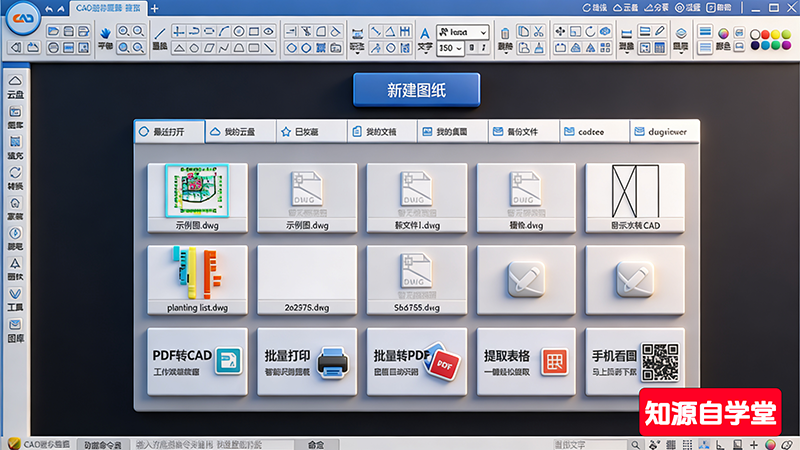Screen dimensions: 800x450
Task: Click the 新建图纸 button
Action: coord(416,90)
